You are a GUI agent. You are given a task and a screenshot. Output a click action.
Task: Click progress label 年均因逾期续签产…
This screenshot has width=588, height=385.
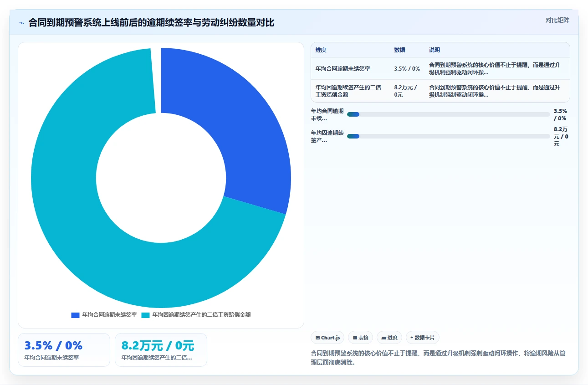click(327, 137)
